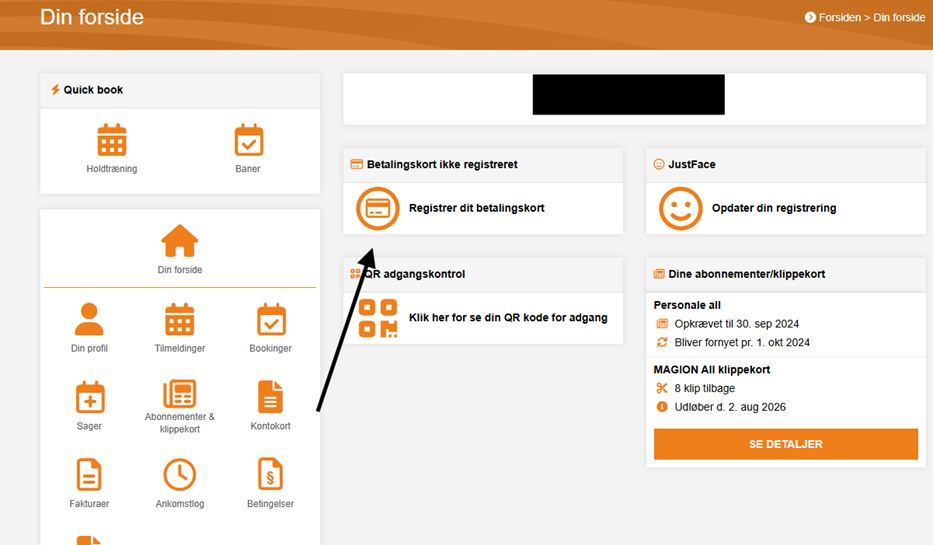Open Holdtræning calendar icon in Quick book
Image resolution: width=933 pixels, height=545 pixels.
point(112,140)
